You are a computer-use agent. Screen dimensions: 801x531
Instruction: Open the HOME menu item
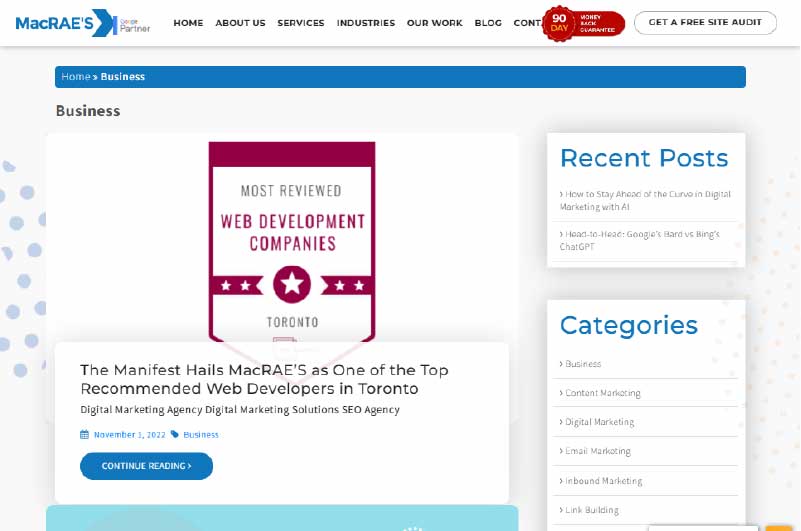pos(188,23)
